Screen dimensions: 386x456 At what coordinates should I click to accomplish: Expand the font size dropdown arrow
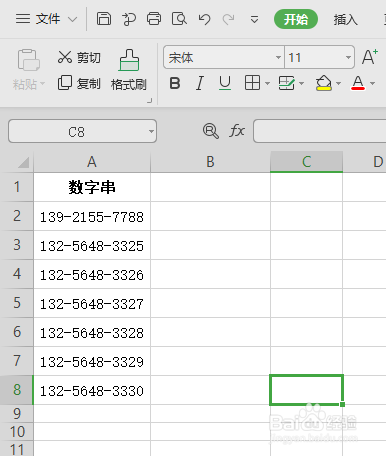(348, 57)
